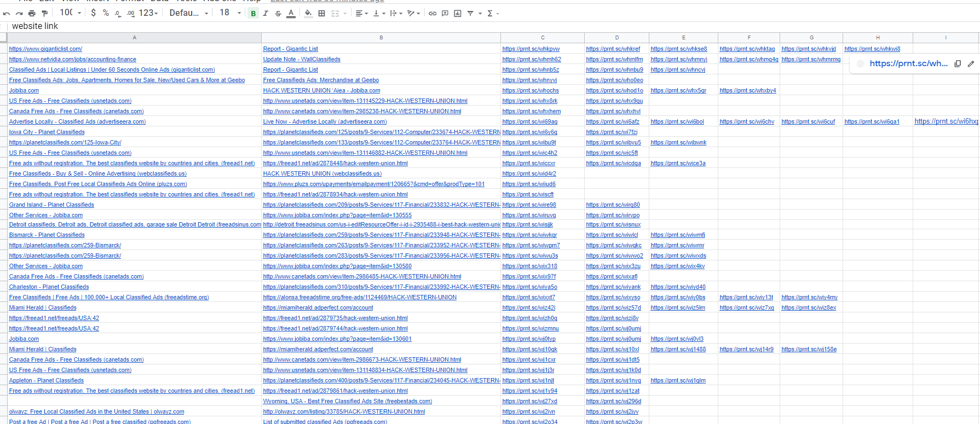Insert a chart
980x424 pixels.
click(x=458, y=13)
